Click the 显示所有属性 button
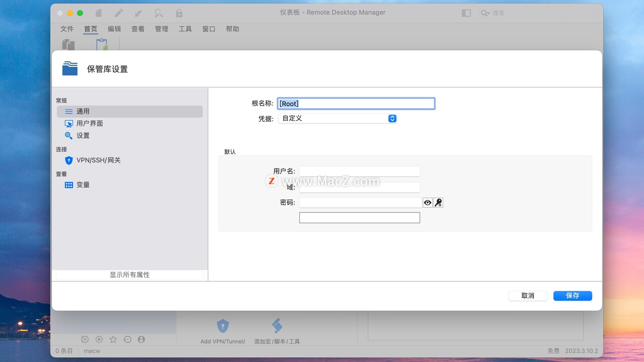 pyautogui.click(x=129, y=275)
